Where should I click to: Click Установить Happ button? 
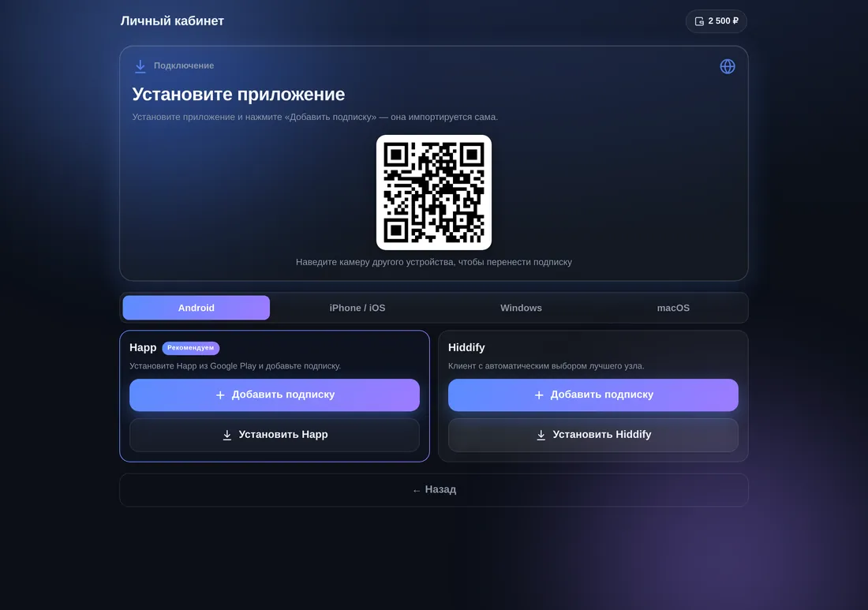pos(275,435)
